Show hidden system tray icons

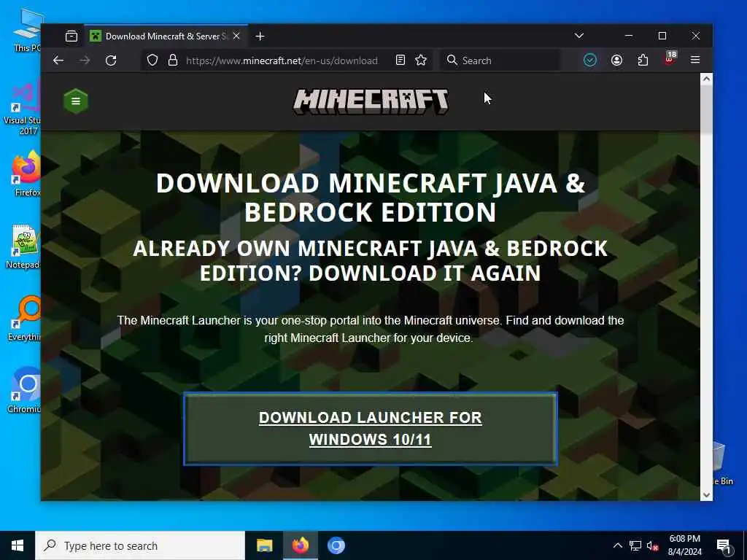point(617,545)
